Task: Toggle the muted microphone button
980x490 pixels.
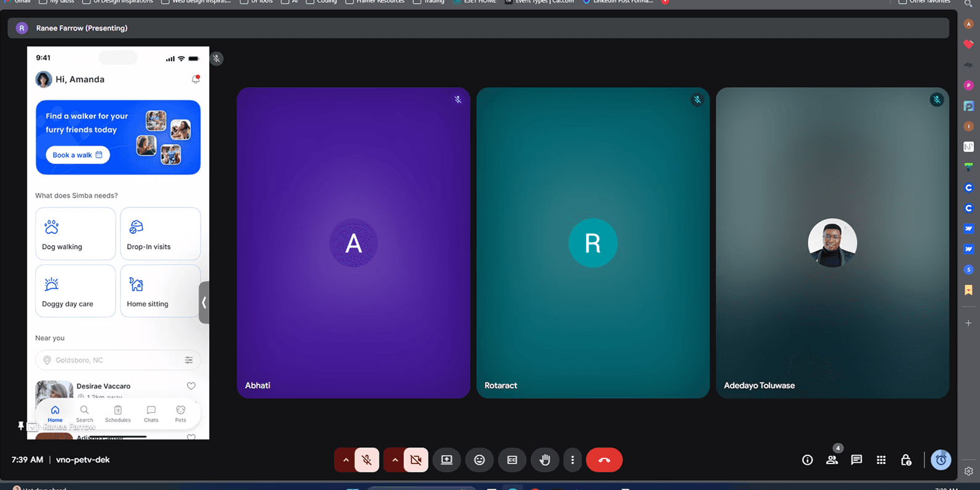Action: point(367,460)
